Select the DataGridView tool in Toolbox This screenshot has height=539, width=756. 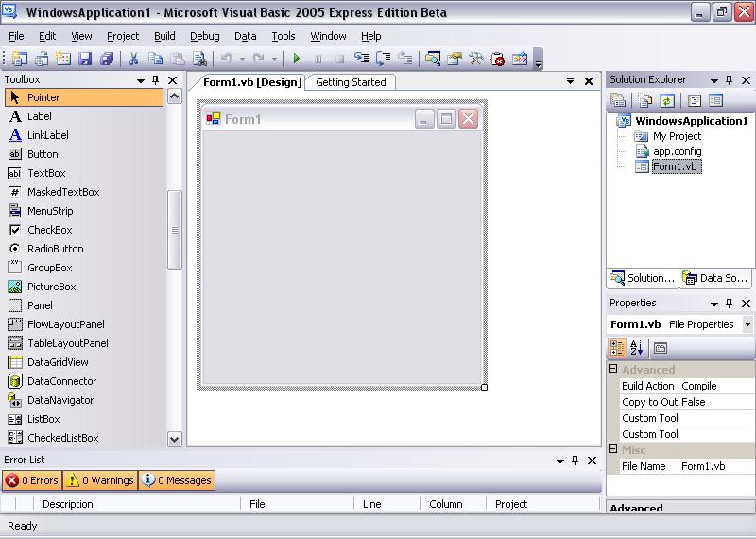(x=84, y=362)
